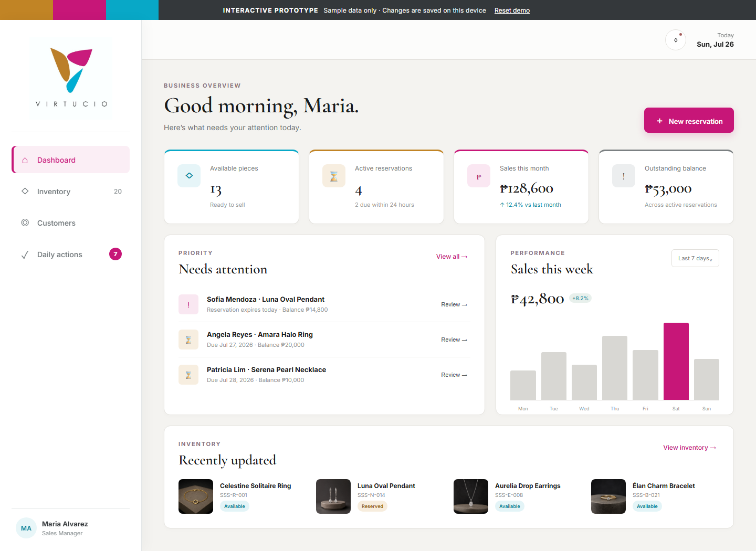Click the Mon bar in sales chart
The height and width of the screenshot is (551, 756).
523,385
